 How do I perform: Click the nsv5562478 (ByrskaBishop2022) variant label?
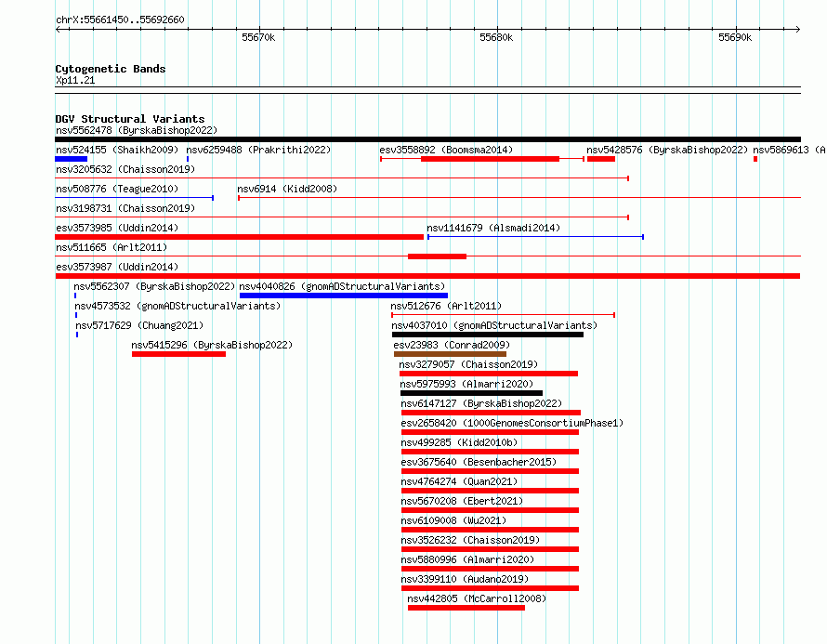[137, 130]
